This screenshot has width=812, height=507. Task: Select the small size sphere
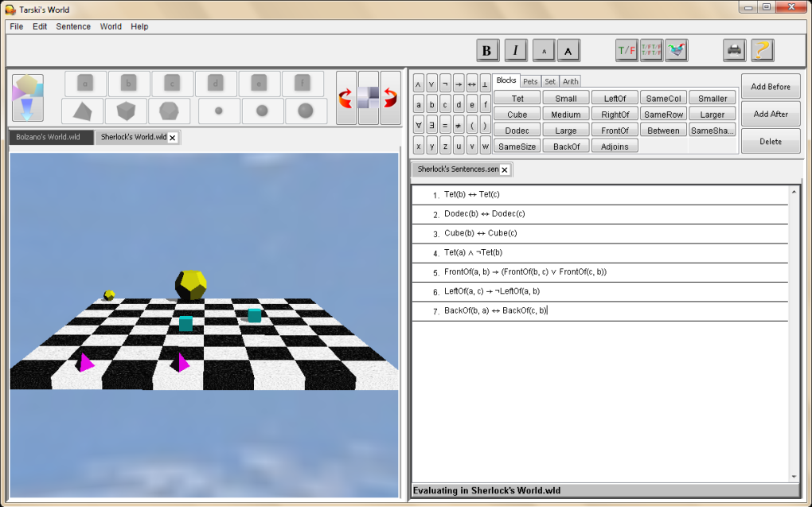click(x=219, y=111)
